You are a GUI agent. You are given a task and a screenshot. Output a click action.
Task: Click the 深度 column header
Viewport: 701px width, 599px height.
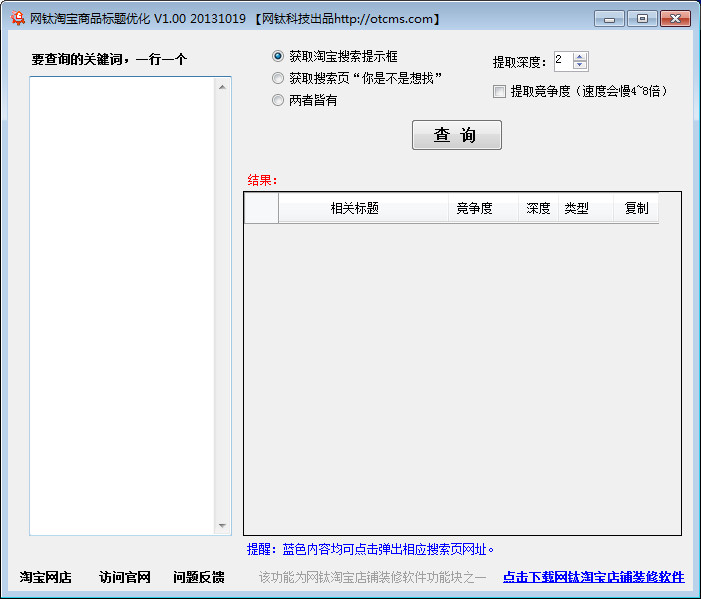[538, 208]
